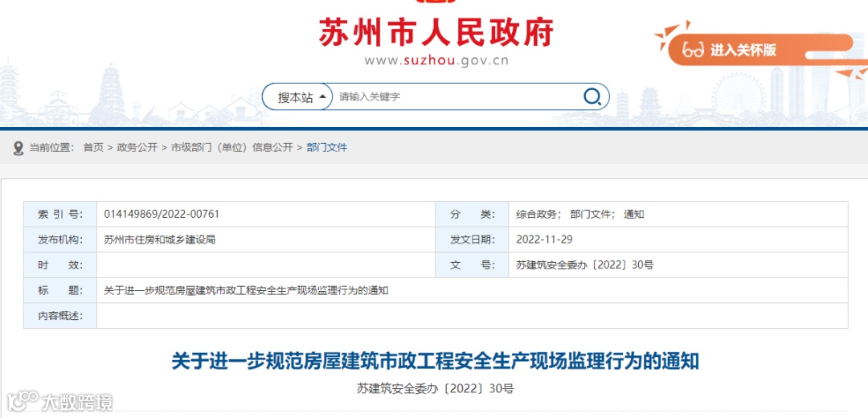Click the 发文日期 label cell

(x=473, y=240)
